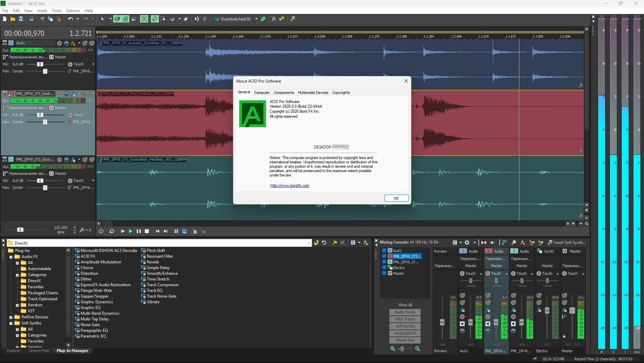This screenshot has width=644, height=363.
Task: Open the Insert menu
Action: [42, 10]
